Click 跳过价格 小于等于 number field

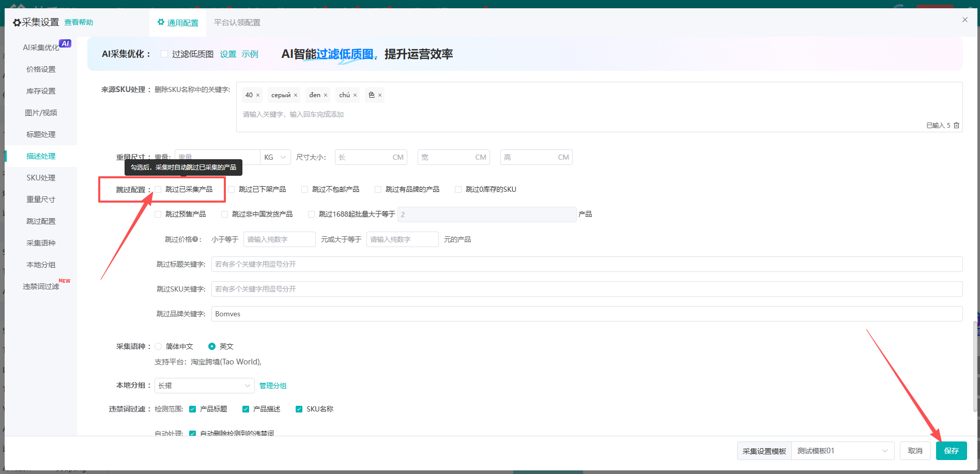(x=279, y=239)
